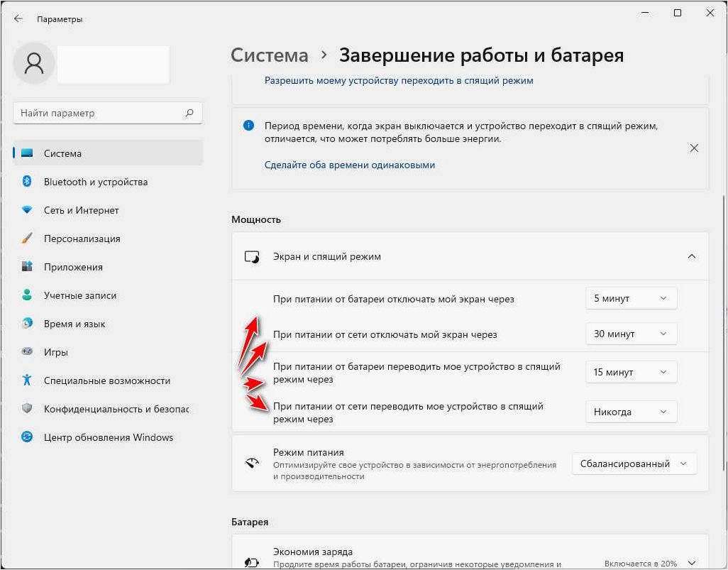Image resolution: width=728 pixels, height=570 pixels.
Task: Open plugged-in sleep dropdown showing Никогда
Action: pos(631,412)
